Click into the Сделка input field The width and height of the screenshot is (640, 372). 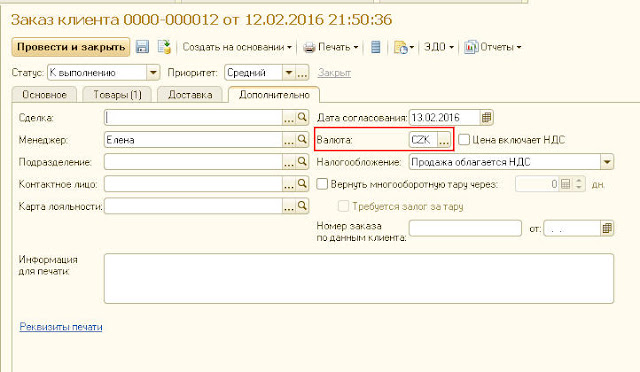[193, 118]
